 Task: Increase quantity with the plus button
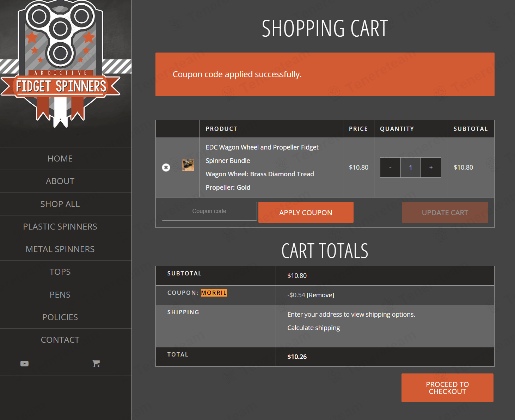[x=431, y=168]
